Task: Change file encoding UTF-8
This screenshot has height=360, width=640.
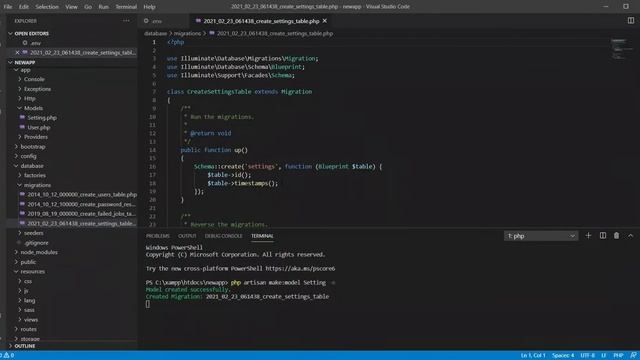Action: [587, 356]
